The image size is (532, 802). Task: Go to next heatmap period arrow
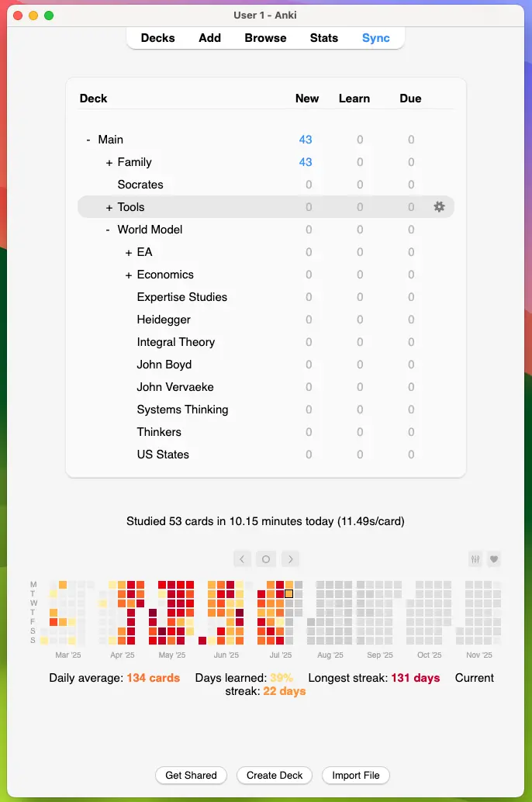pos(290,559)
